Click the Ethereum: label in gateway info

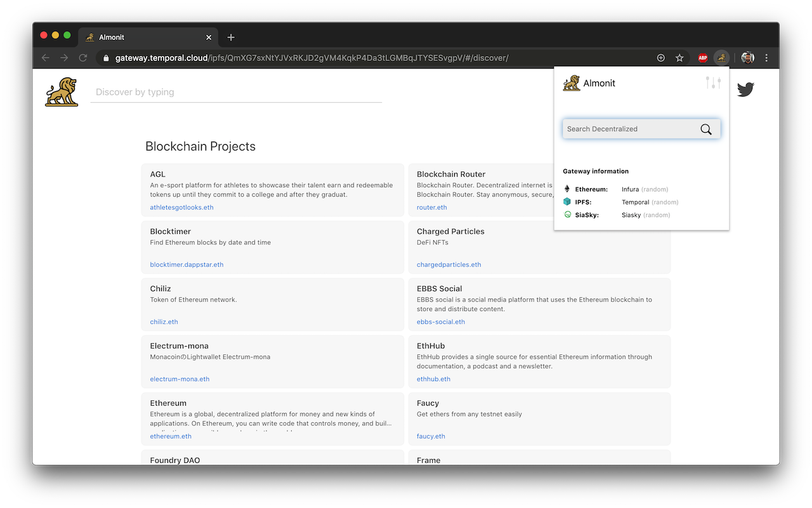(591, 189)
